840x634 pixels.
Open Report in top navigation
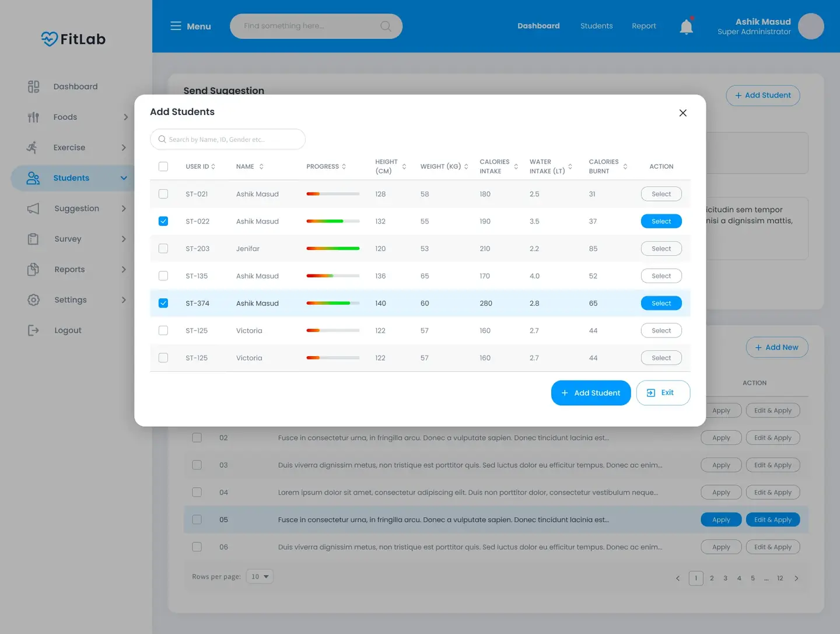(644, 26)
